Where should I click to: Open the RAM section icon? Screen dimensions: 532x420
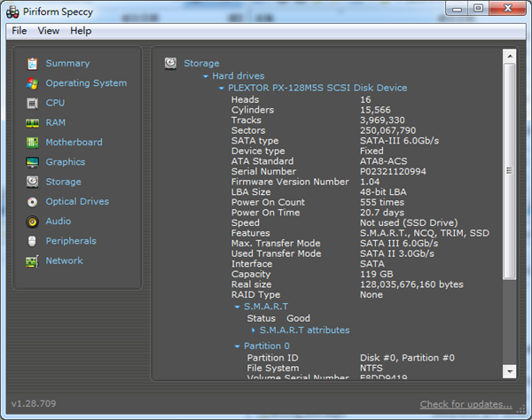pos(33,123)
